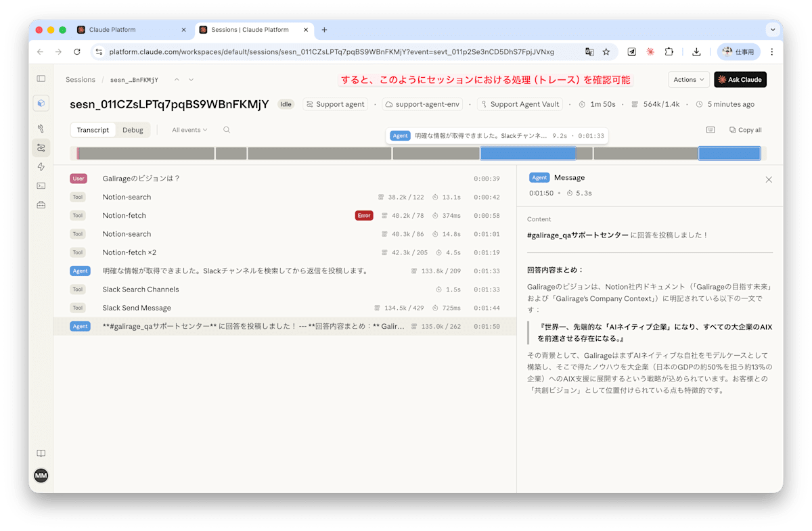Image resolution: width=812 pixels, height=531 pixels.
Task: Switch to the Debug tab
Action: (x=133, y=130)
